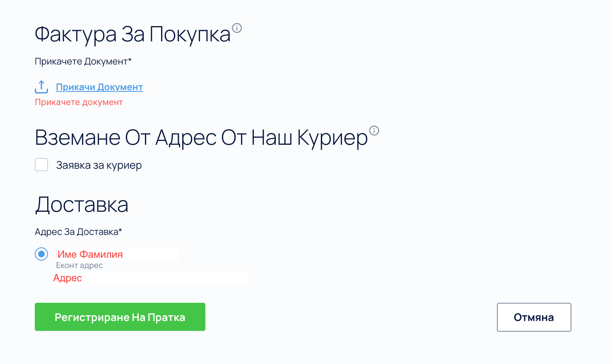Click the 'Заявка за куриер' label text
Viewport: 612px width, 364px height.
tap(99, 165)
